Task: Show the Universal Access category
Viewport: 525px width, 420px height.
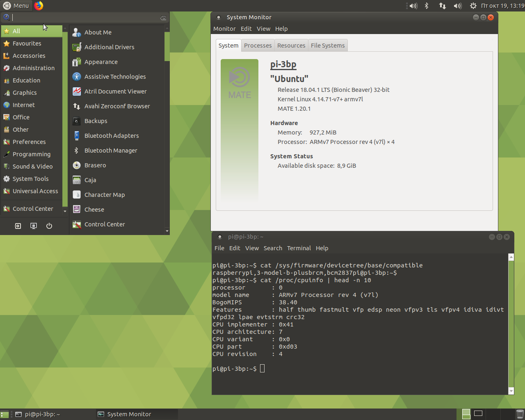Action: [32, 191]
